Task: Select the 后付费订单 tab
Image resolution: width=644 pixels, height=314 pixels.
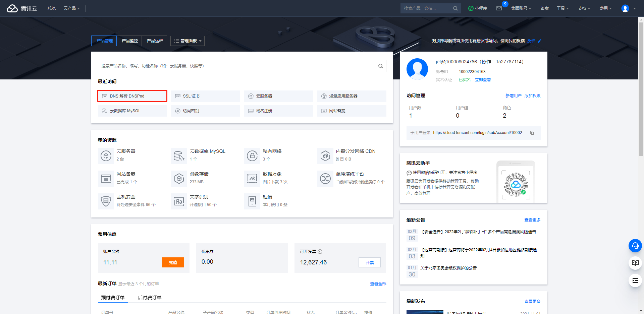Action: (x=150, y=298)
